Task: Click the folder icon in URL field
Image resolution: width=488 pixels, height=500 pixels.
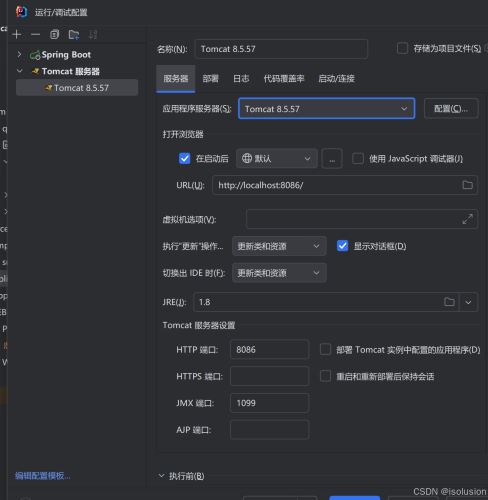Action: point(467,185)
